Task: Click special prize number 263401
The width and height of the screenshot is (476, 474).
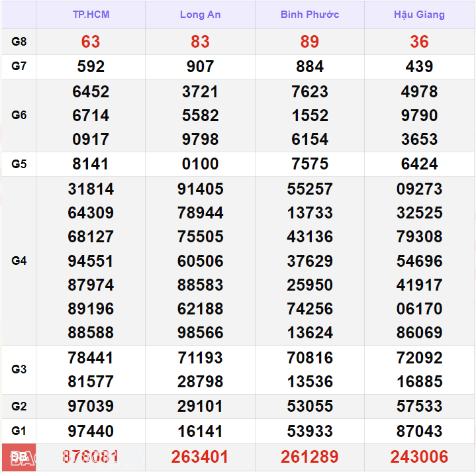Action: (200, 457)
